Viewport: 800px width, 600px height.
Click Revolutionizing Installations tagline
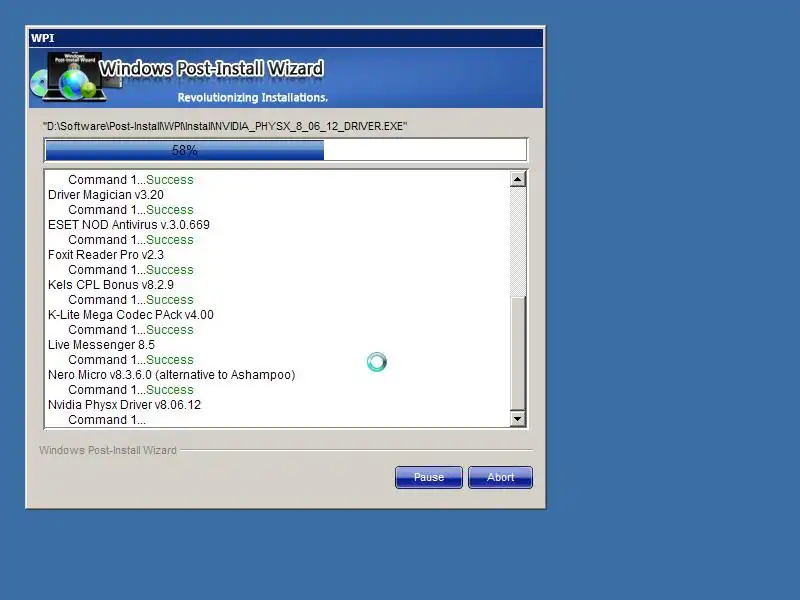tap(253, 97)
